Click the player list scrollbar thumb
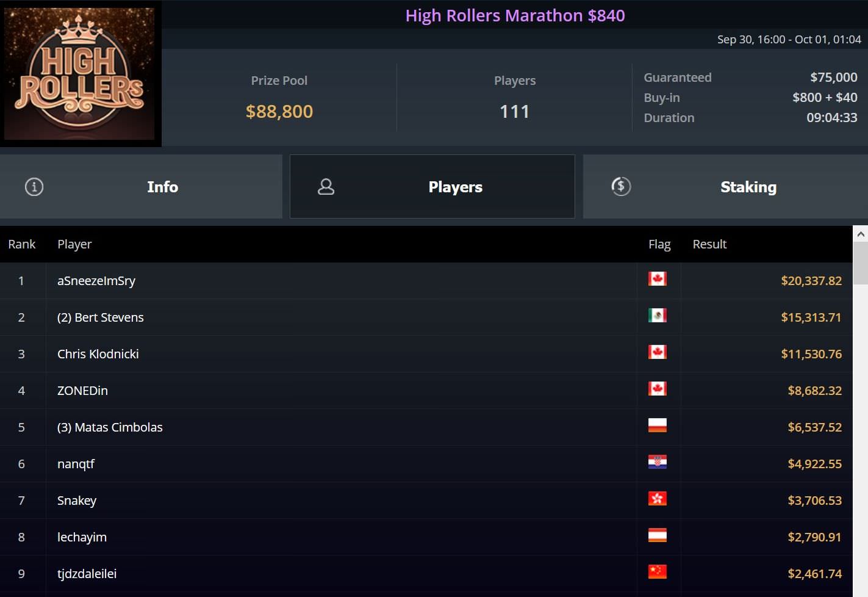Screen dimensions: 868x597 point(860,263)
